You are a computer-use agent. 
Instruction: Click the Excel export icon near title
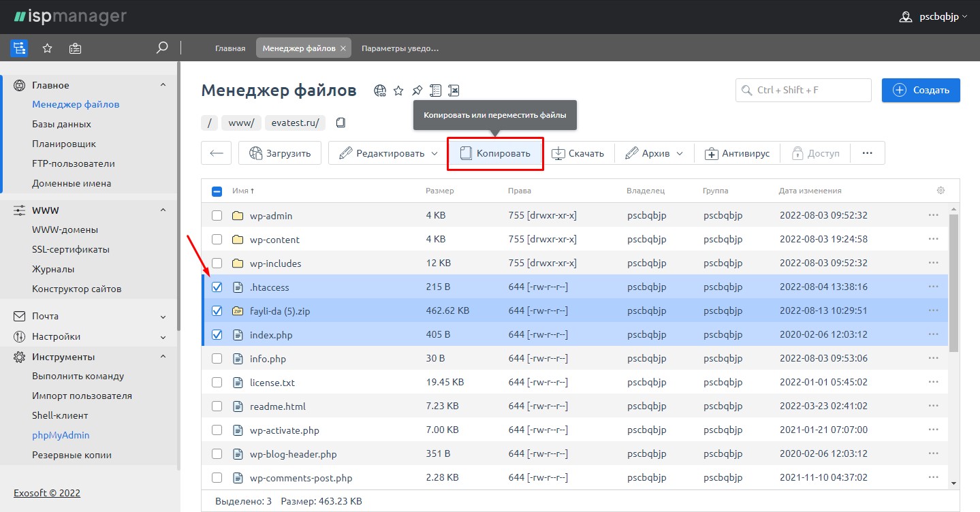point(454,91)
